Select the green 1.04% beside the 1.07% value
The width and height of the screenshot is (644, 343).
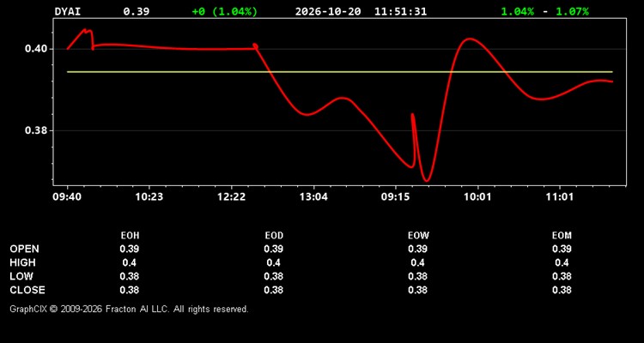(518, 11)
